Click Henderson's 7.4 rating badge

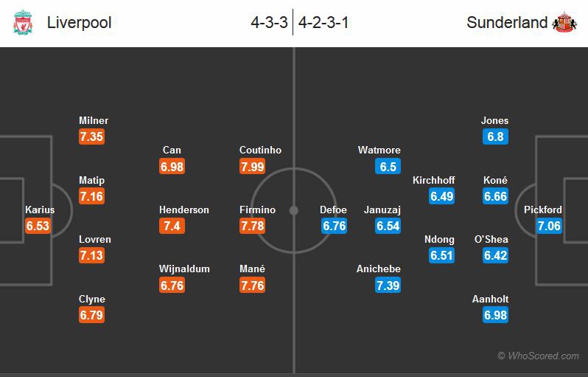coord(172,226)
